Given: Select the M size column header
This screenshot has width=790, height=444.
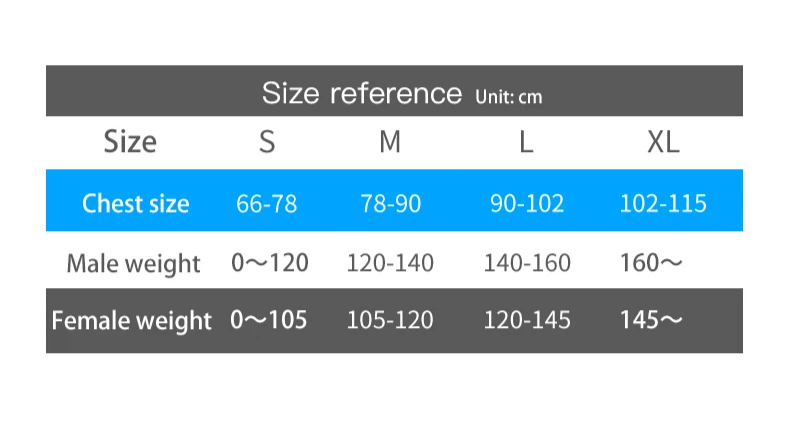Looking at the screenshot, I should click(x=390, y=142).
